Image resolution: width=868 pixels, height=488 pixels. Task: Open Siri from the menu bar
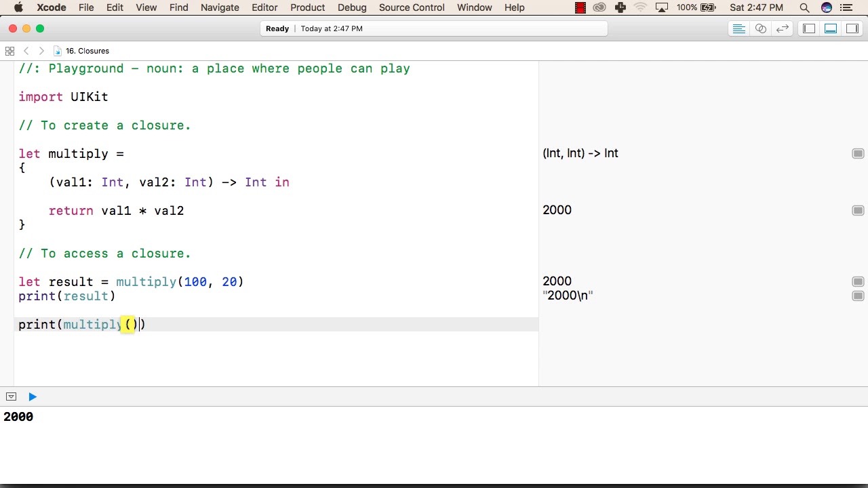[826, 7]
